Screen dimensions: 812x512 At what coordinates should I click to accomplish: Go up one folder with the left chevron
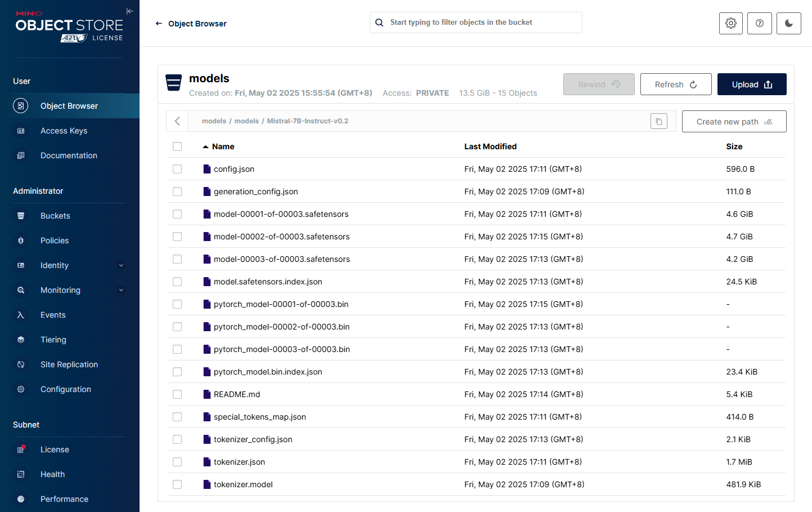coord(177,121)
